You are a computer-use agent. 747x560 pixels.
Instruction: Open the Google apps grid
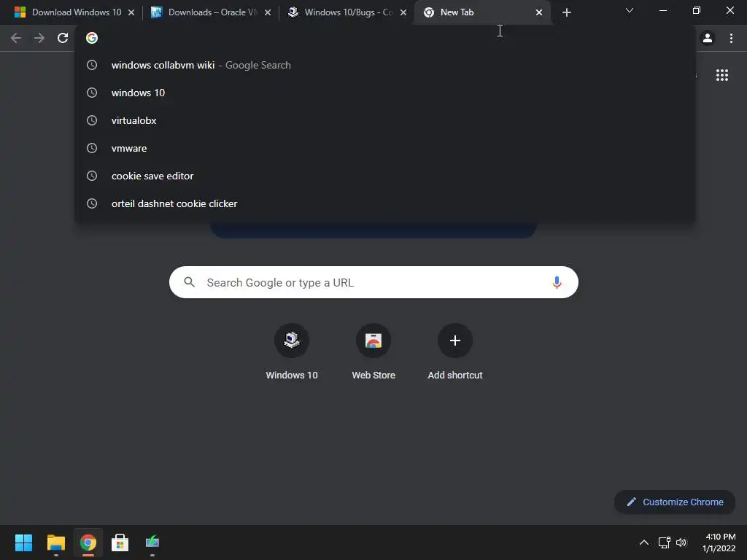721,75
